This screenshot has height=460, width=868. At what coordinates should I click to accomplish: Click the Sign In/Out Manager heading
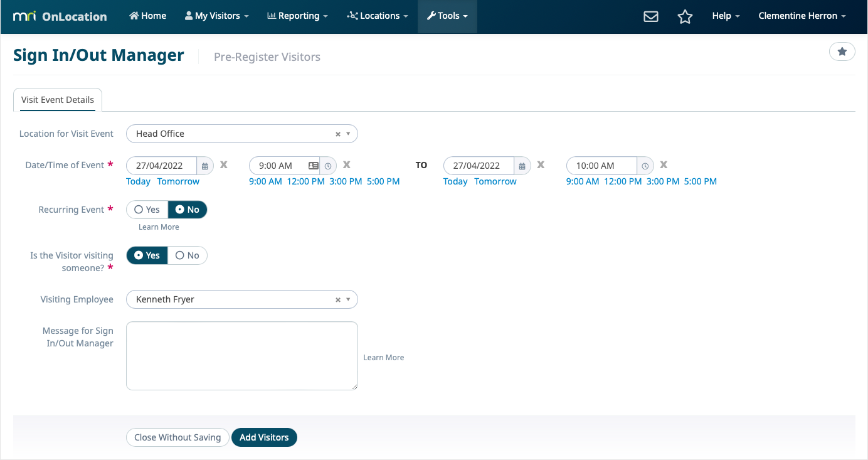(98, 55)
